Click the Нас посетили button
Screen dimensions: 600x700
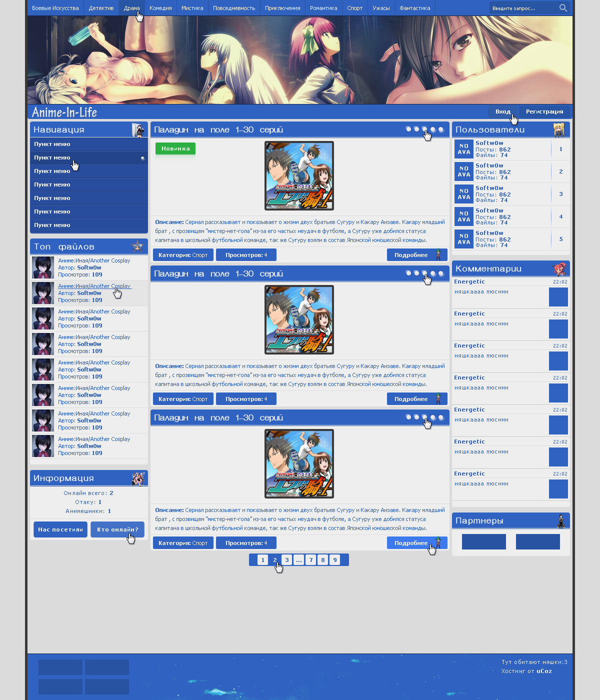[x=60, y=529]
